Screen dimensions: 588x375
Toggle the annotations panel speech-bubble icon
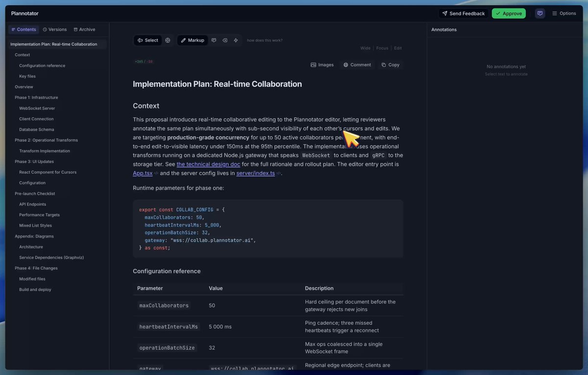pos(540,13)
